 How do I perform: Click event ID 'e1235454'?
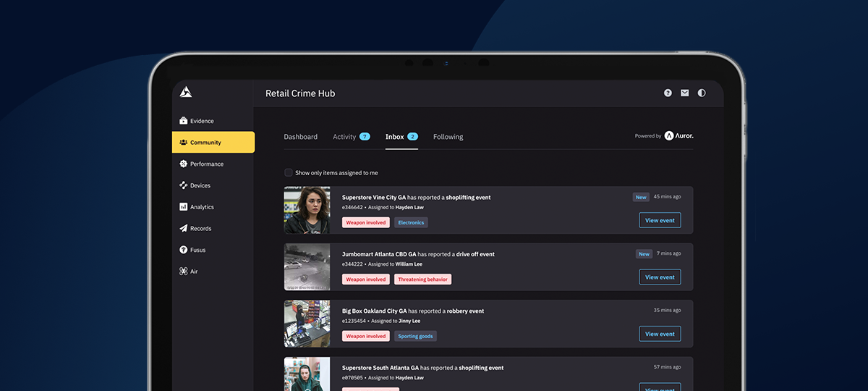coord(354,321)
